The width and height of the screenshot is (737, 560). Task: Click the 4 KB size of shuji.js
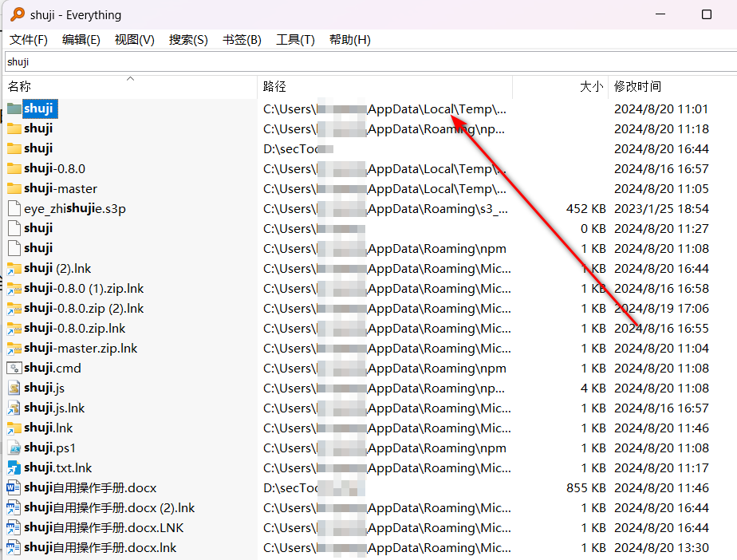pyautogui.click(x=593, y=388)
